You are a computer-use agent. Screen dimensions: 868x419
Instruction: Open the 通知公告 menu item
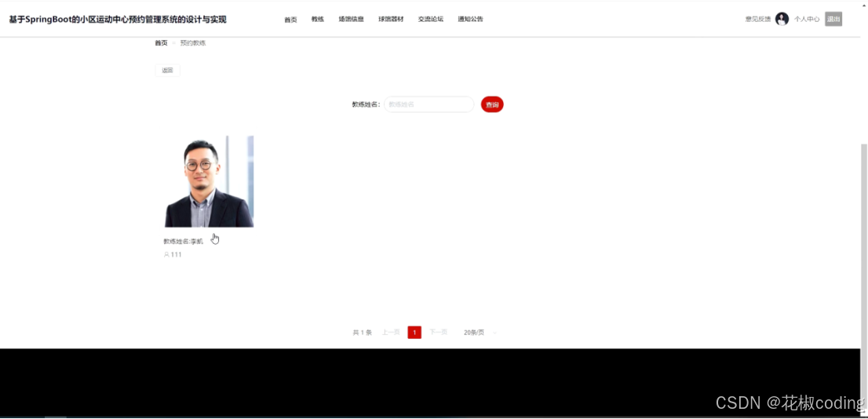(471, 20)
